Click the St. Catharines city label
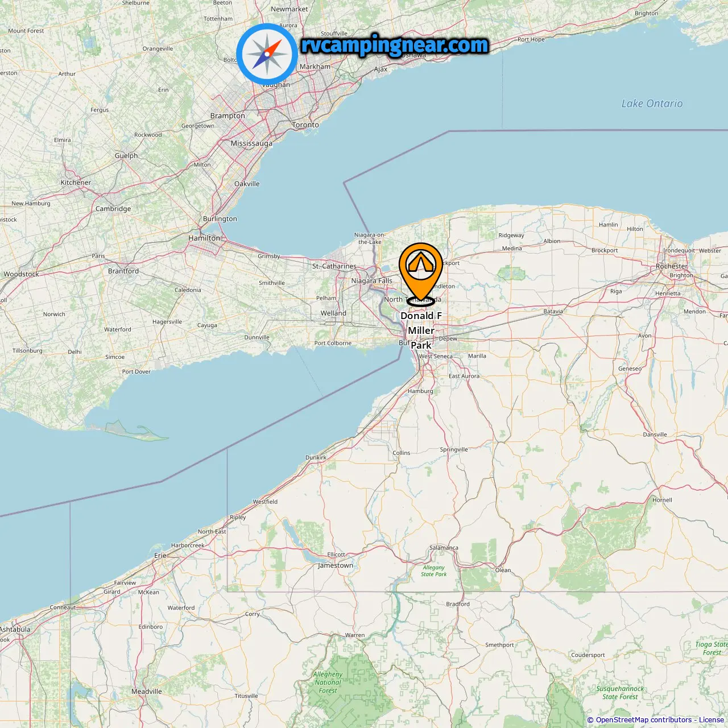 [x=334, y=266]
